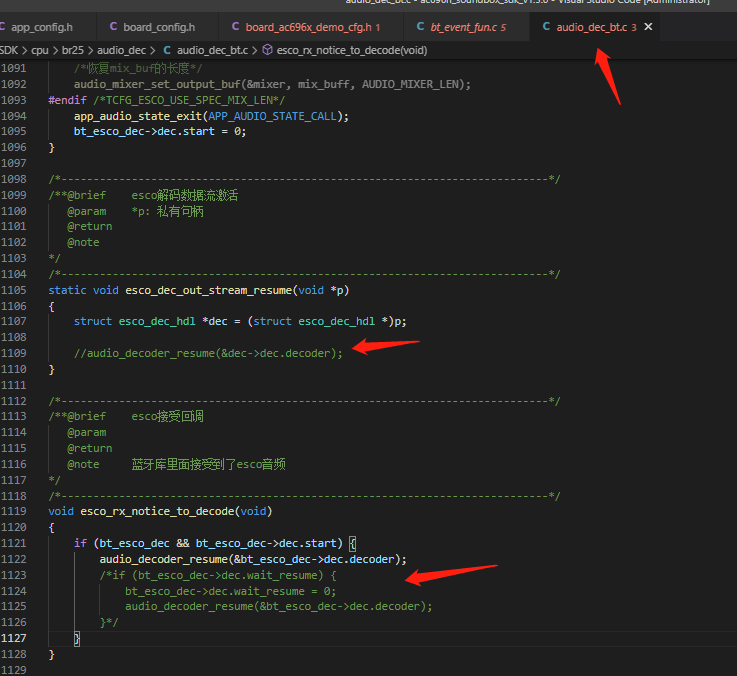Open the br25 breadcrumb folder
737x676 pixels.
[72, 50]
